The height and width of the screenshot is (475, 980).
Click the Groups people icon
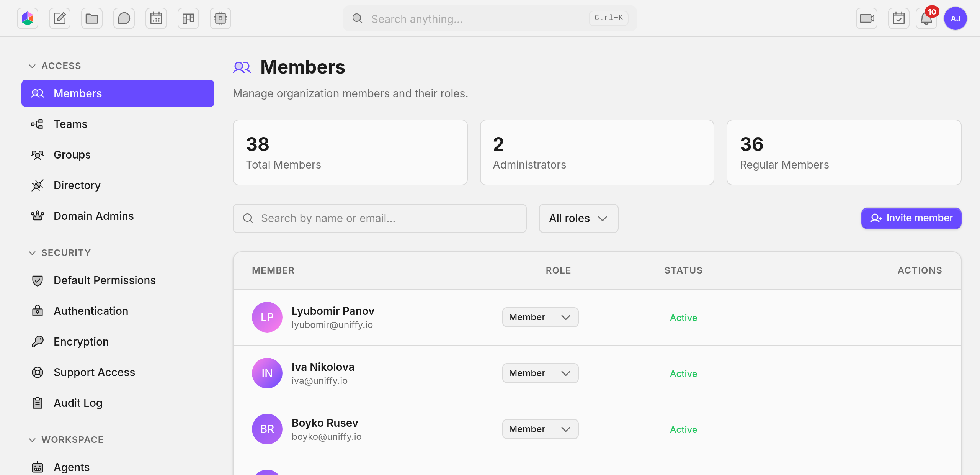[37, 155]
